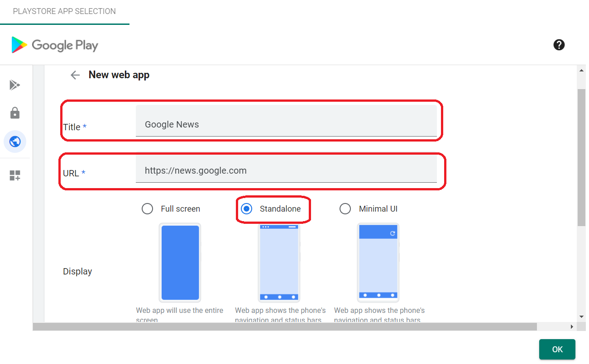Viewport: 589px width, 364px height.
Task: Open the private apps lock icon
Action: pyautogui.click(x=15, y=113)
